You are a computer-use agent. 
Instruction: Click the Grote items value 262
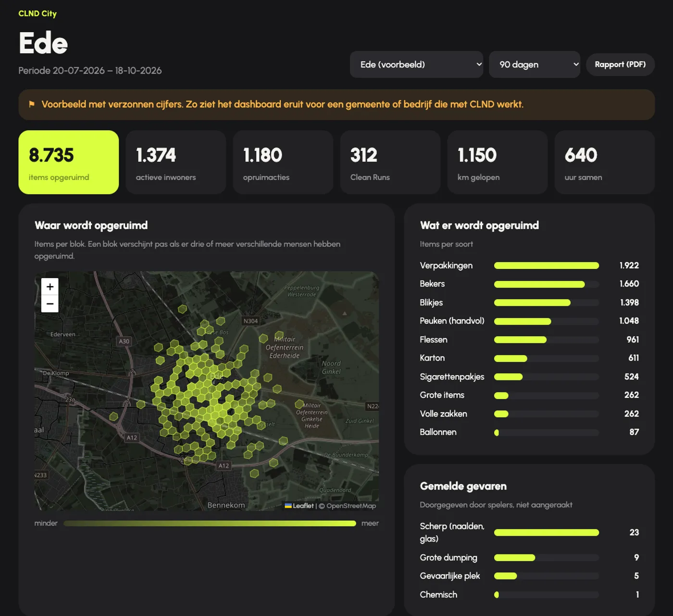coord(632,395)
